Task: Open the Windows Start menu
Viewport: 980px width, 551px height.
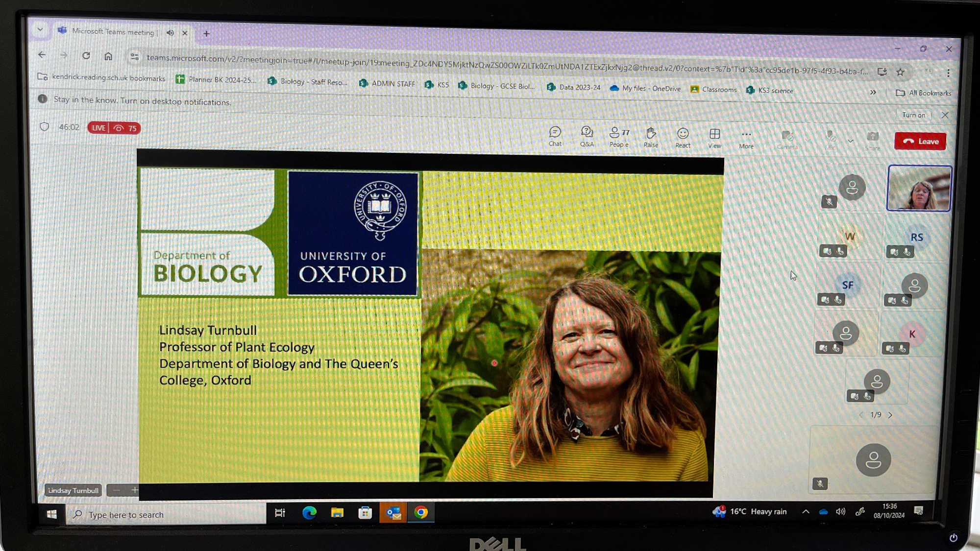Action: [51, 514]
